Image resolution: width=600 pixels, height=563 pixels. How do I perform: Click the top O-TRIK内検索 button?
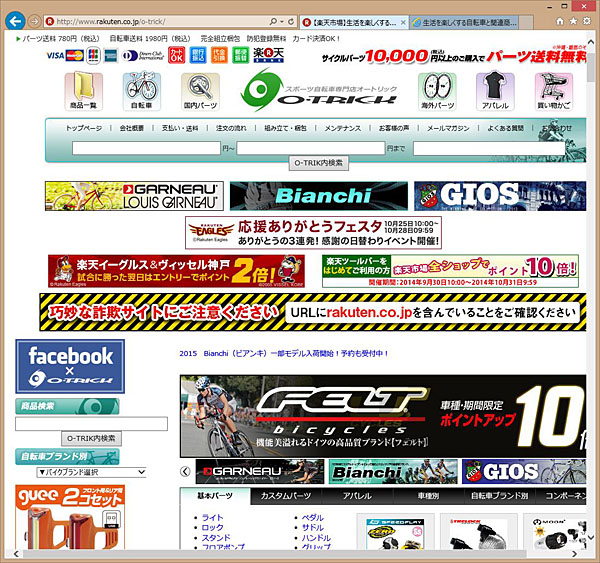(318, 163)
